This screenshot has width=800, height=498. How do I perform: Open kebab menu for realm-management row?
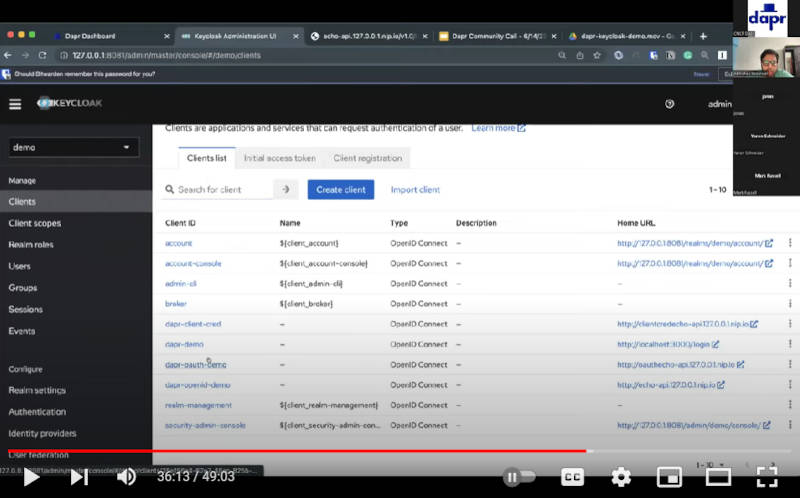click(790, 405)
